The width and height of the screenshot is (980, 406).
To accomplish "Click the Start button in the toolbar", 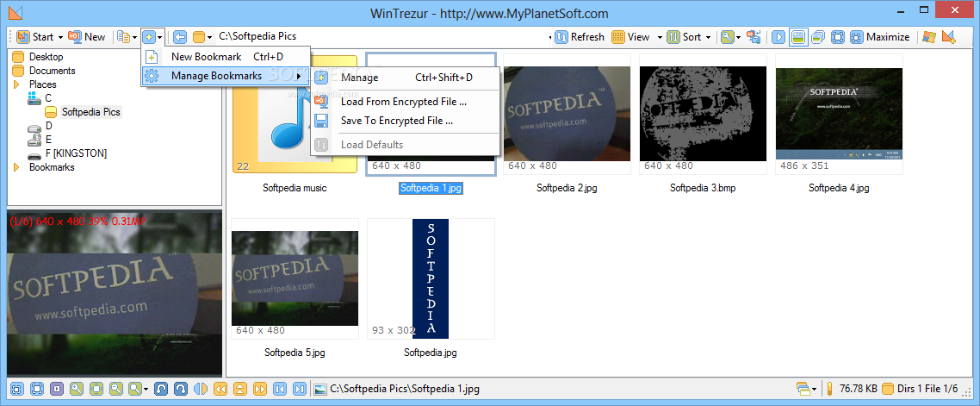I will click(x=35, y=37).
